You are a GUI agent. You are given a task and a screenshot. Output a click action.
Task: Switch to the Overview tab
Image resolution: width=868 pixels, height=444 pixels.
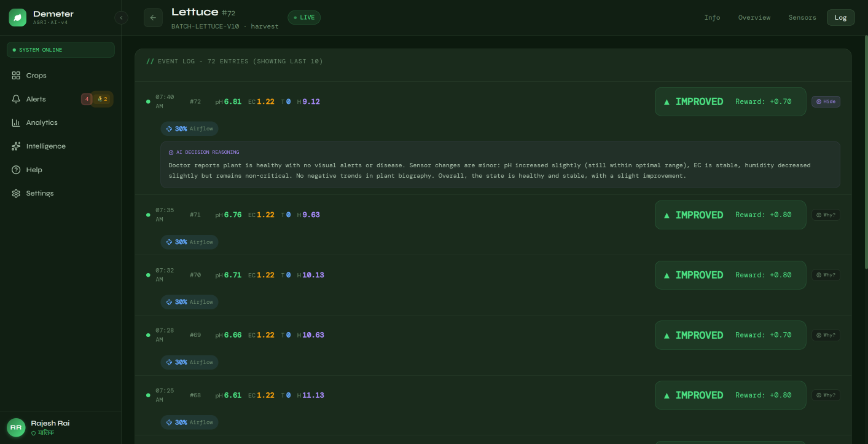[754, 17]
